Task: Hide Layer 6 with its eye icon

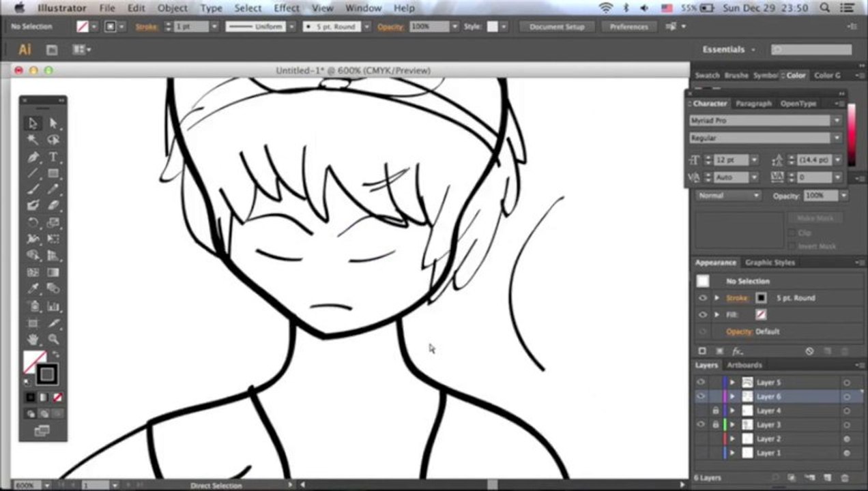Action: pyautogui.click(x=701, y=396)
